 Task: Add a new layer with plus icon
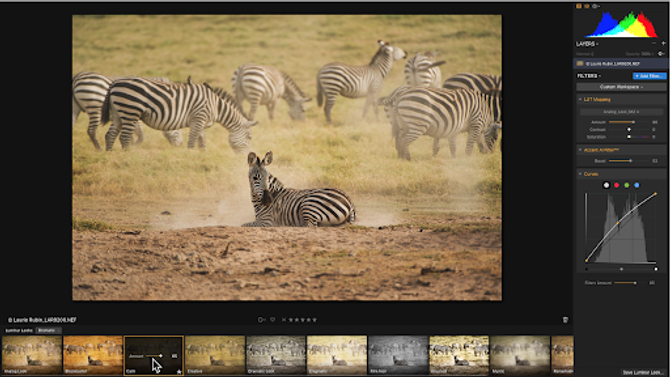pyautogui.click(x=663, y=43)
